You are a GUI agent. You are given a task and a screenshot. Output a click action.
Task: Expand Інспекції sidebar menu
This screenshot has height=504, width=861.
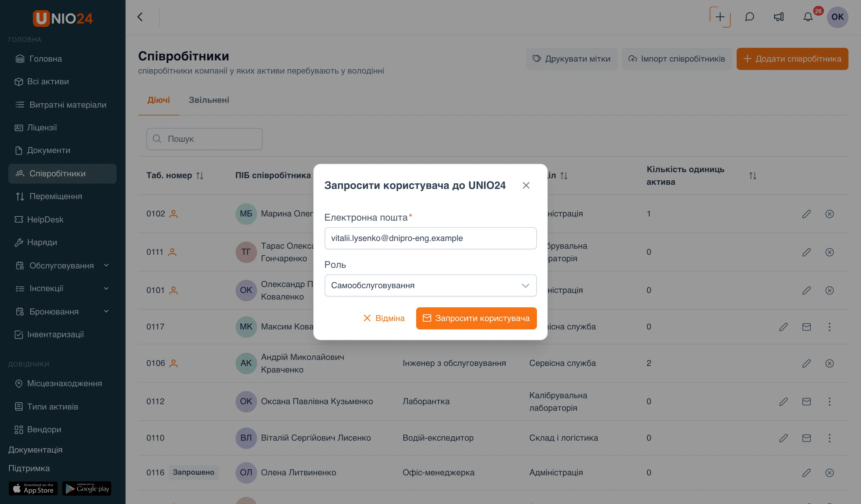62,288
